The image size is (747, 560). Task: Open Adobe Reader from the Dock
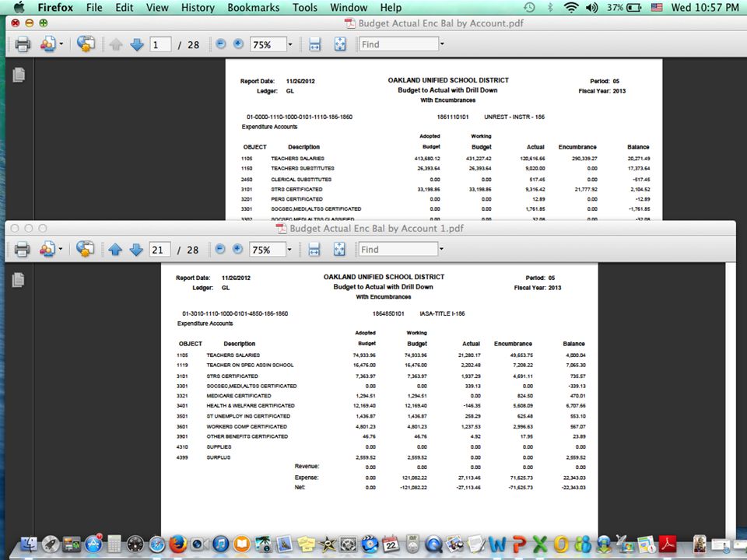coord(668,544)
